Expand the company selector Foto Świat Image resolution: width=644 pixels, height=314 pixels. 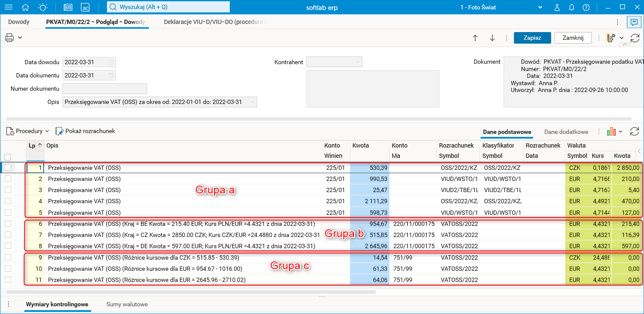point(540,7)
